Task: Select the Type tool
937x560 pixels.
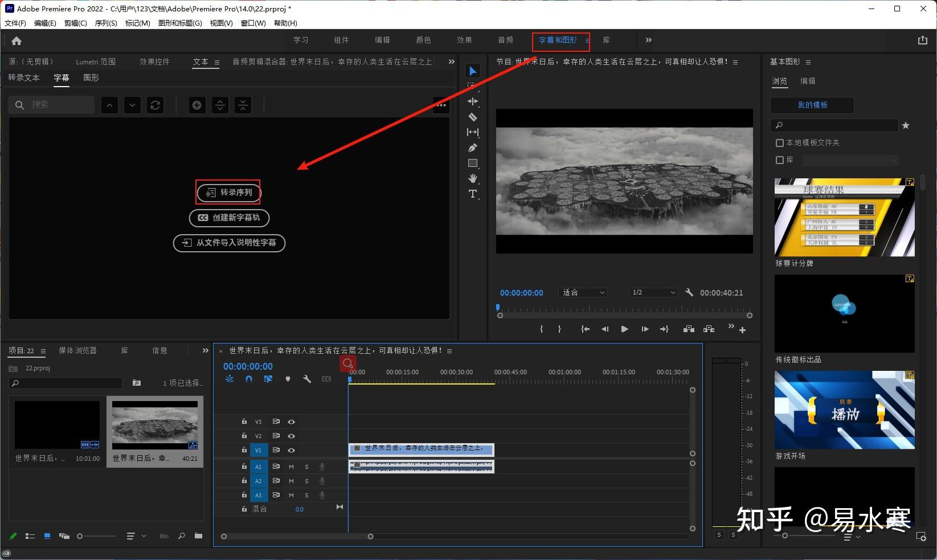Action: coord(472,194)
